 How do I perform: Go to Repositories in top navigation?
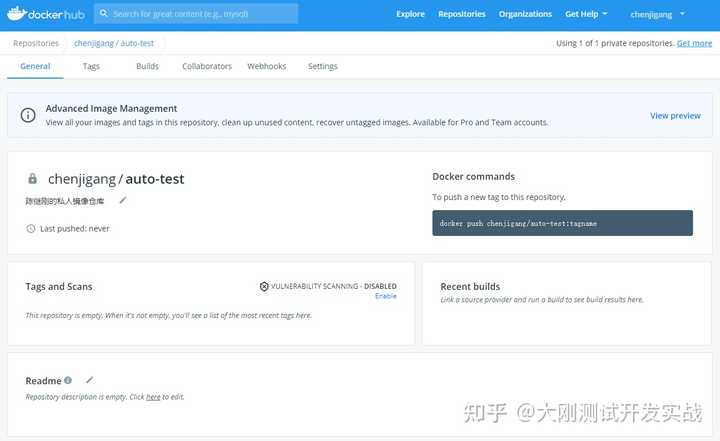click(461, 14)
